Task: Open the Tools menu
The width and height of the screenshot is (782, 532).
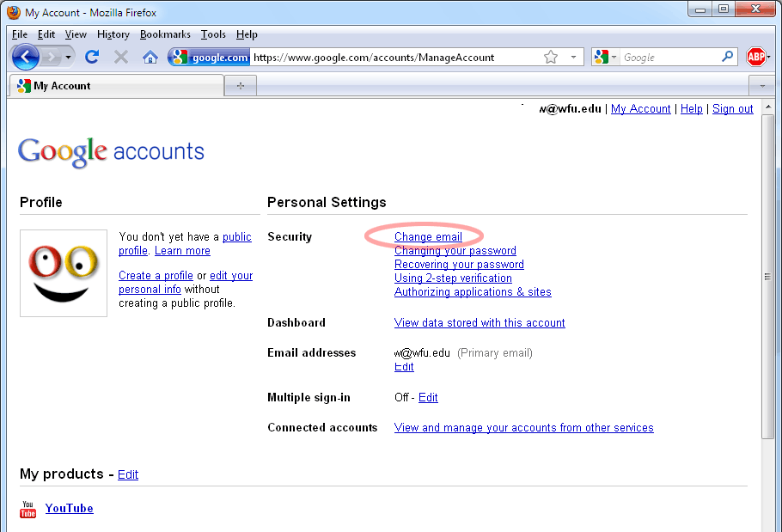Action: pyautogui.click(x=213, y=34)
